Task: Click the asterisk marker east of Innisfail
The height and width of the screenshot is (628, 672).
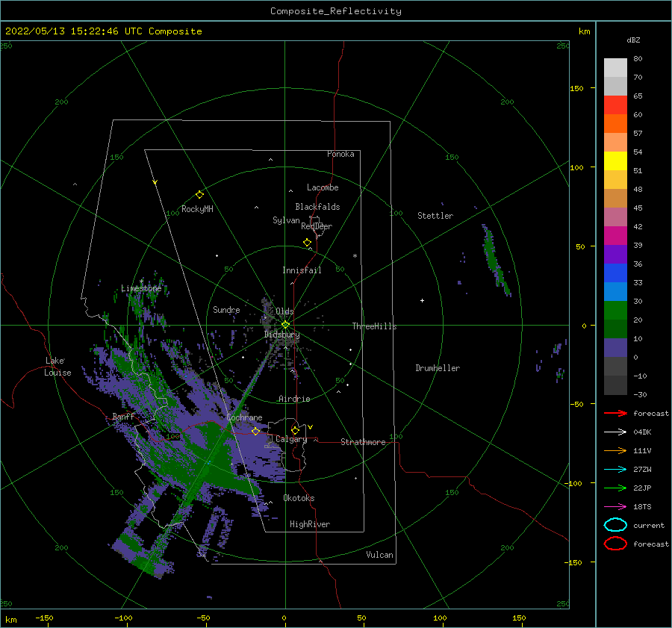Action: [355, 256]
